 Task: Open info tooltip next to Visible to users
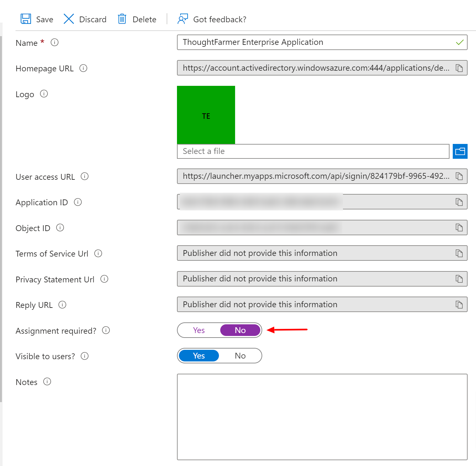85,356
